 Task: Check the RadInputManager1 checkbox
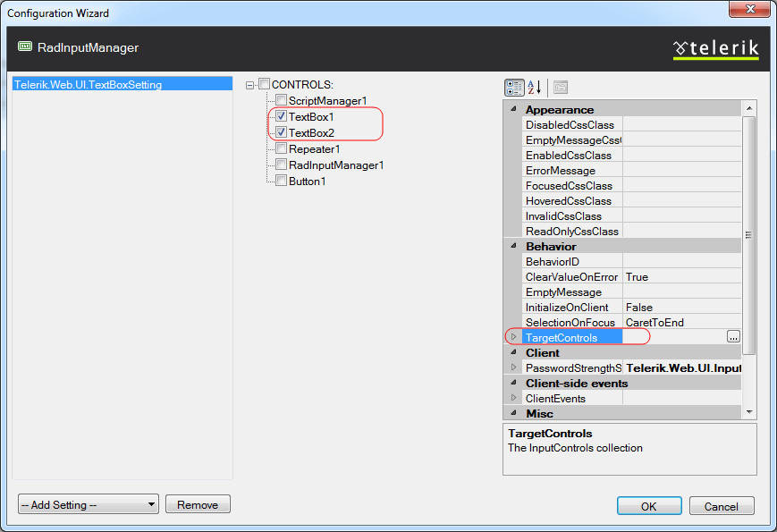click(281, 165)
